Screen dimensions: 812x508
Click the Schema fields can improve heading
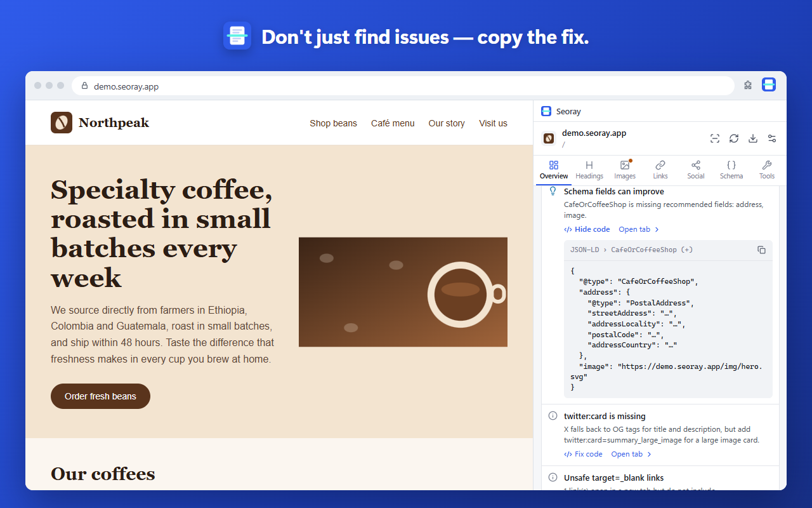point(614,191)
